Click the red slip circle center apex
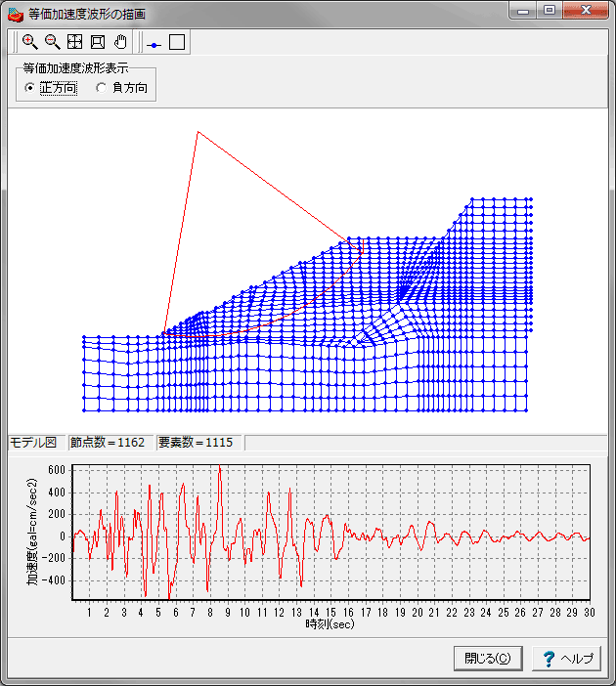Screen dimensions: 616x686 [198, 131]
